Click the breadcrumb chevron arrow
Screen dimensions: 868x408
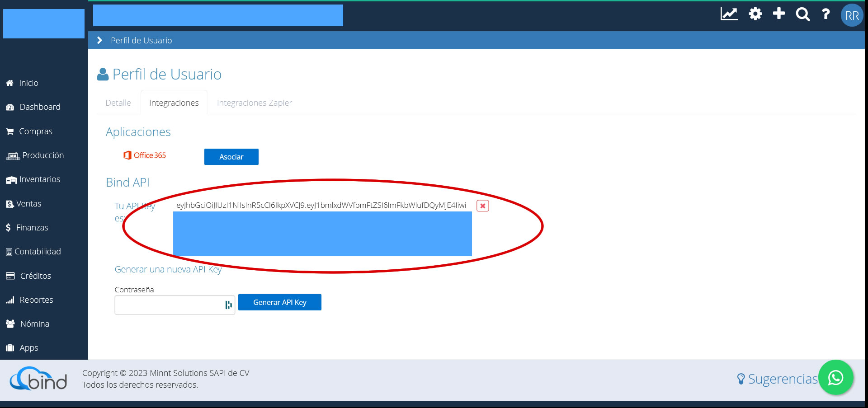pos(99,40)
